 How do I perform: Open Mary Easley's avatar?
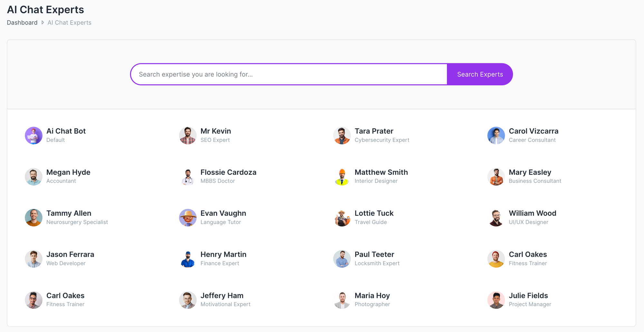coord(496,177)
